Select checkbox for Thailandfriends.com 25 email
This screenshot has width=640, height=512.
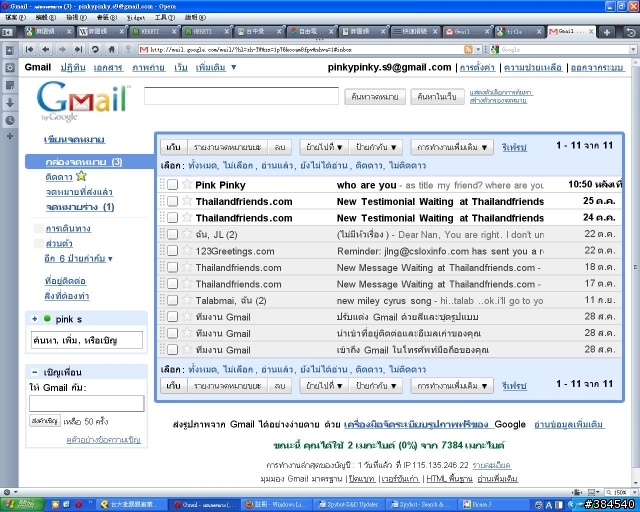click(172, 201)
